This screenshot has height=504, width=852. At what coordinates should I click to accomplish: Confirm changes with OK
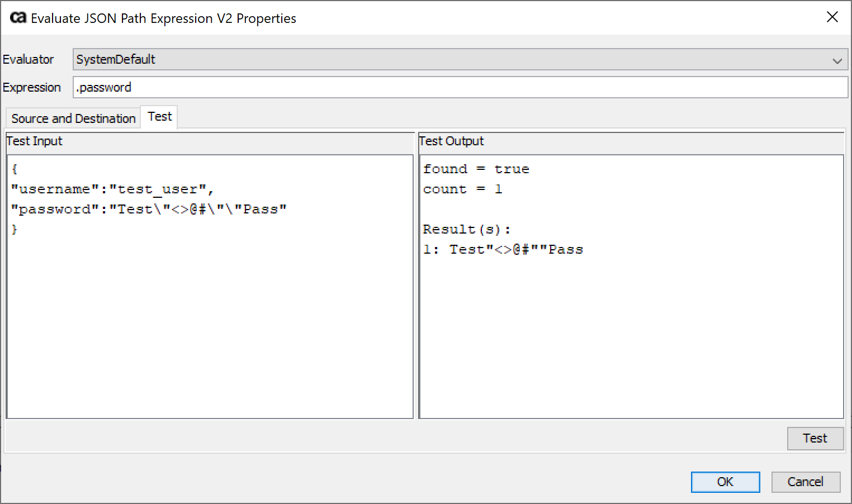coord(725,482)
